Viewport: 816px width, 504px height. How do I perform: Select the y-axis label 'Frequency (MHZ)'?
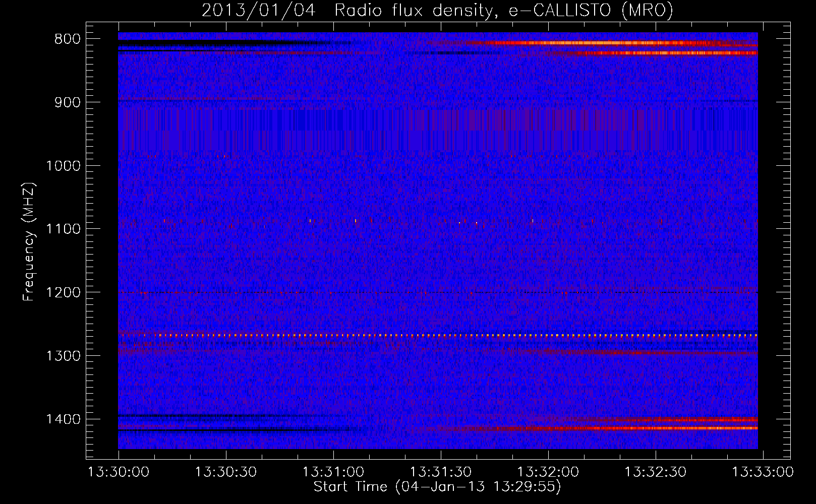(29, 242)
